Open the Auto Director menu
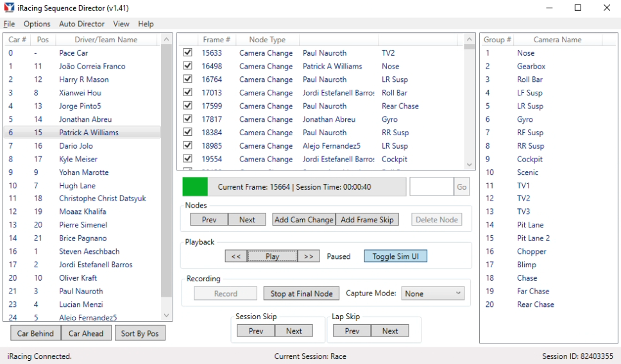Image resolution: width=621 pixels, height=364 pixels. (x=81, y=24)
